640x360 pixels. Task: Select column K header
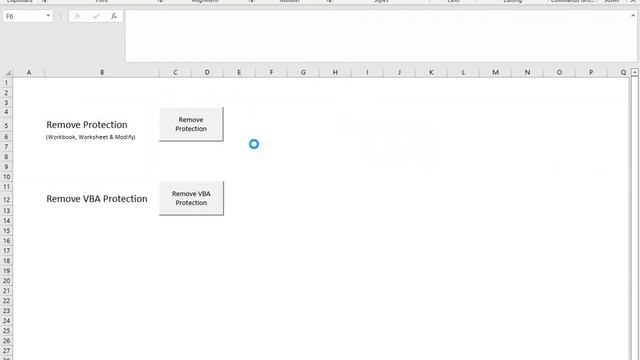point(431,72)
